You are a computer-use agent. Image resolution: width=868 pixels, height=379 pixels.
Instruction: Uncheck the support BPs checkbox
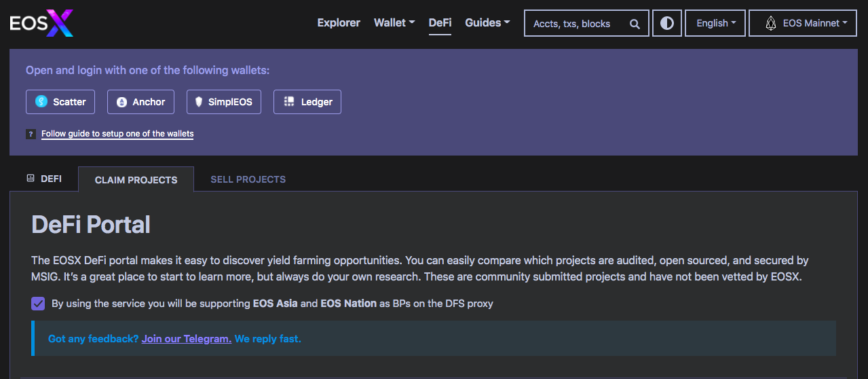38,304
